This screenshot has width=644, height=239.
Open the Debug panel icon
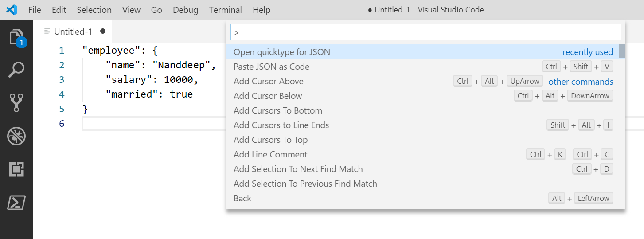16,136
